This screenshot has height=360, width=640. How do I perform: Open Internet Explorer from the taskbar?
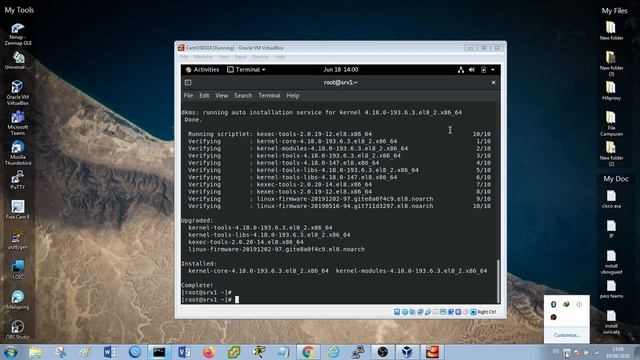point(333,352)
